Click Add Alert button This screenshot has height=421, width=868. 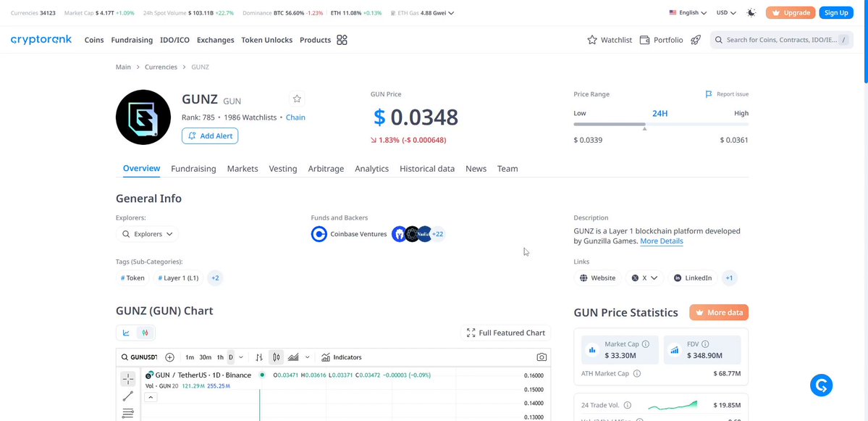(x=210, y=136)
